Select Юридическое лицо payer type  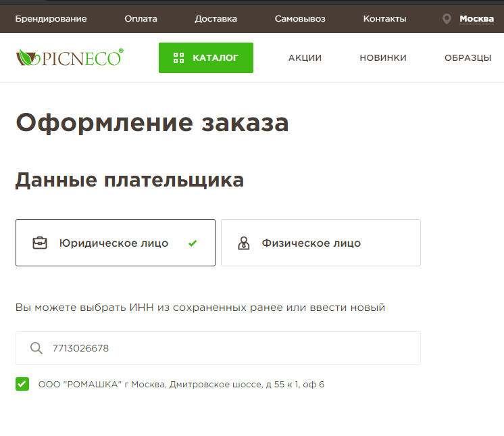[116, 243]
